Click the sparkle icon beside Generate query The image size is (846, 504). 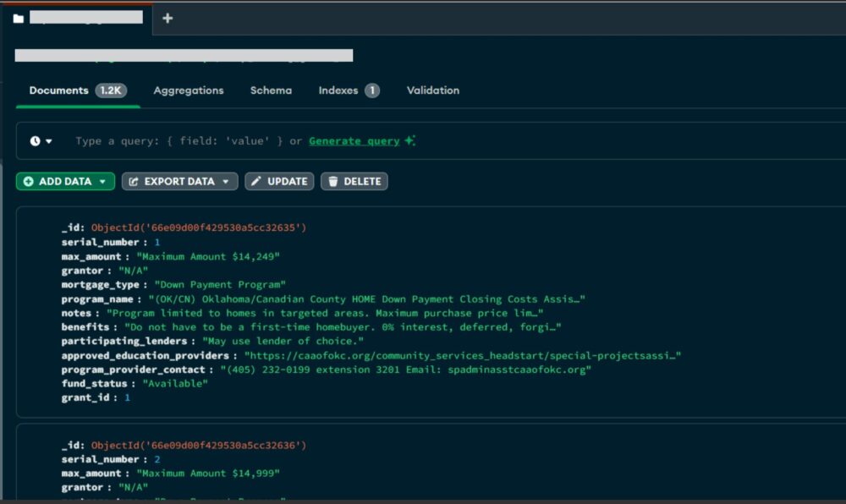click(x=409, y=140)
